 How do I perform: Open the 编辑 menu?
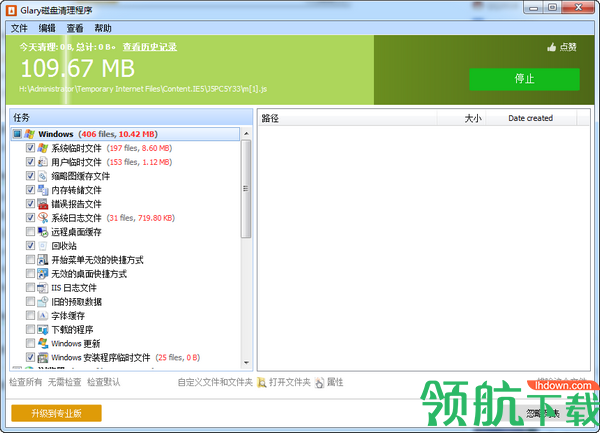click(x=47, y=28)
